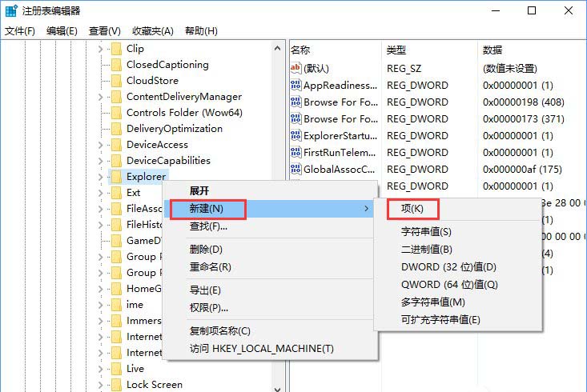Expand the Lock Screen key chevron
The image size is (587, 392).
tap(100, 385)
